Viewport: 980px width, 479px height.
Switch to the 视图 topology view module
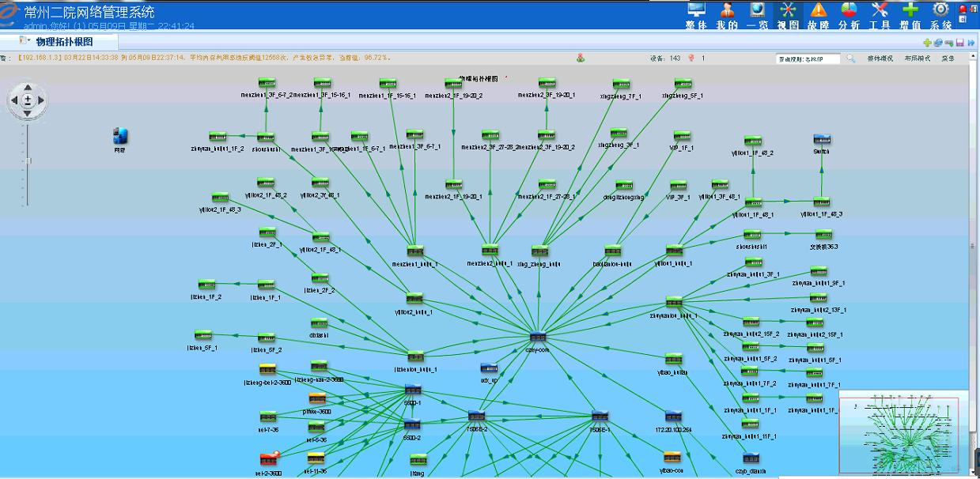pos(788,16)
